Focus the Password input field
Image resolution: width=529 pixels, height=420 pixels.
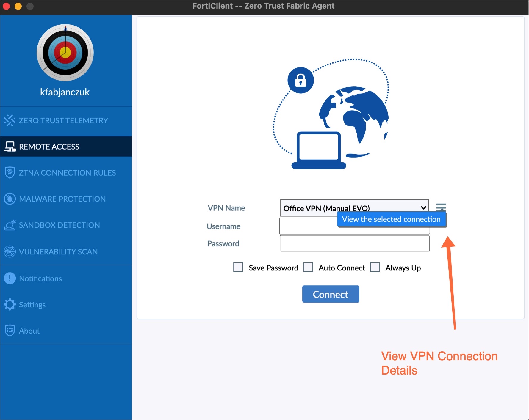coord(354,243)
